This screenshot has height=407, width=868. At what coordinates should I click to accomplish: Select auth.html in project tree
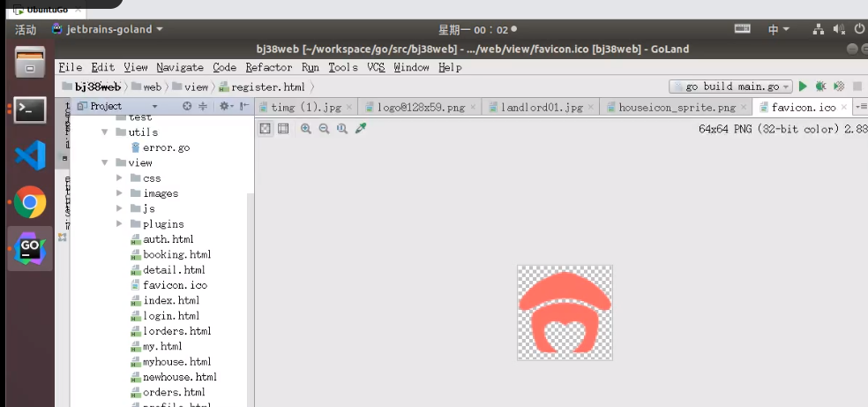pos(161,239)
